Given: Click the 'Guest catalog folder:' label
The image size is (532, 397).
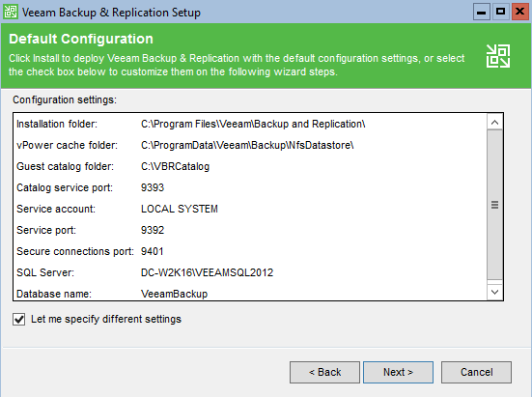Looking at the screenshot, I should pos(65,166).
